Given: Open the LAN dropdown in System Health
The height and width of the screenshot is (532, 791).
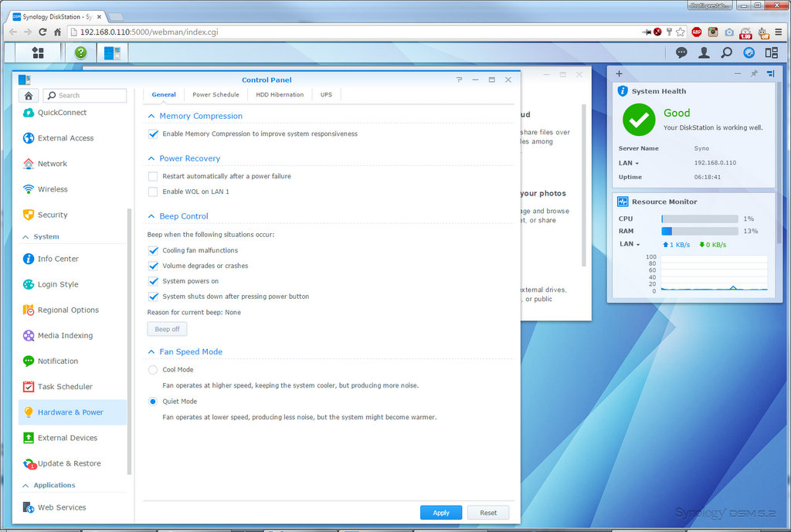Looking at the screenshot, I should (x=629, y=164).
